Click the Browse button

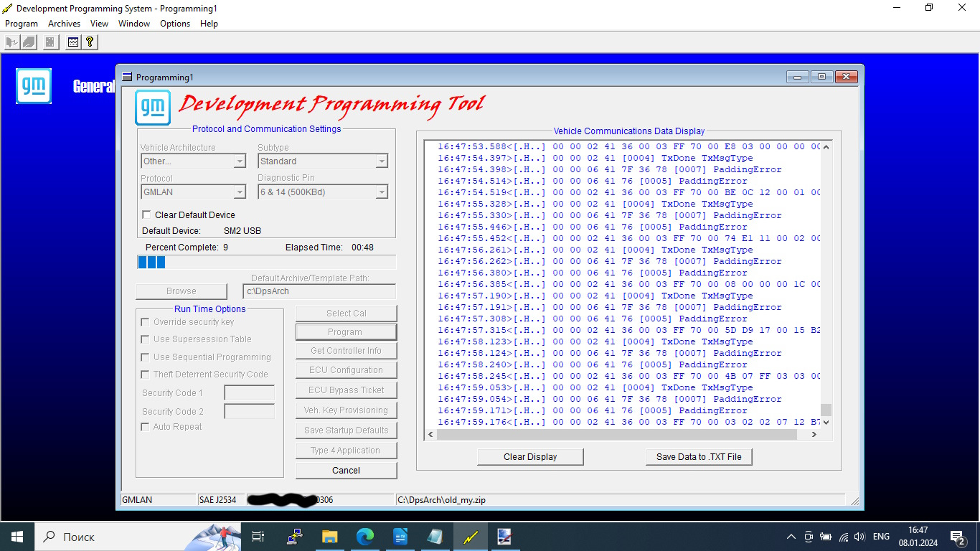point(182,291)
